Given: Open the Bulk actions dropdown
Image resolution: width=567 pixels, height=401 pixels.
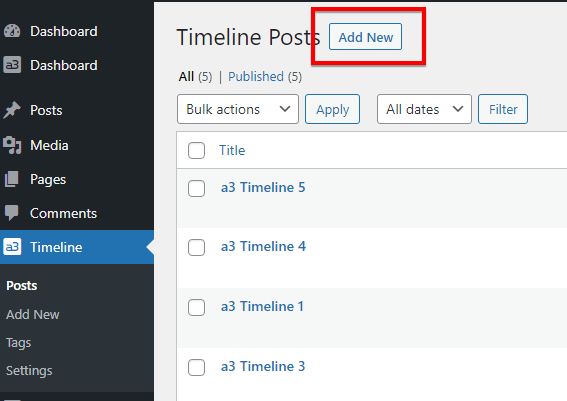Looking at the screenshot, I should pyautogui.click(x=238, y=109).
